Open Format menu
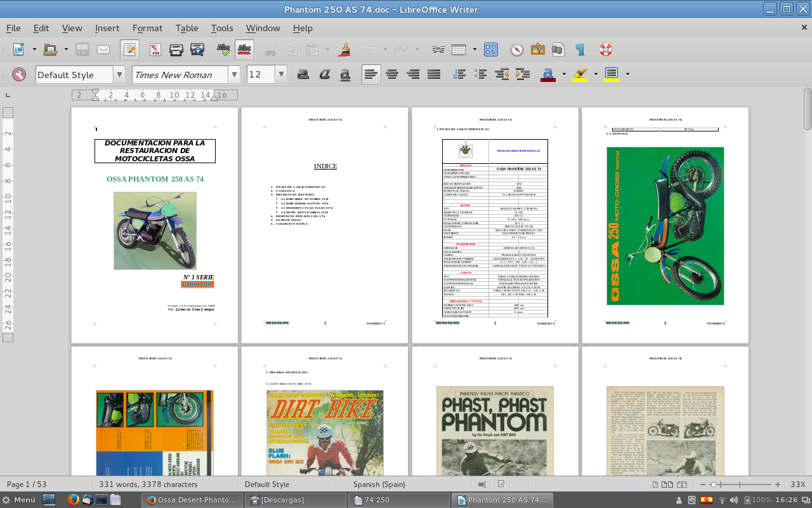 [147, 28]
